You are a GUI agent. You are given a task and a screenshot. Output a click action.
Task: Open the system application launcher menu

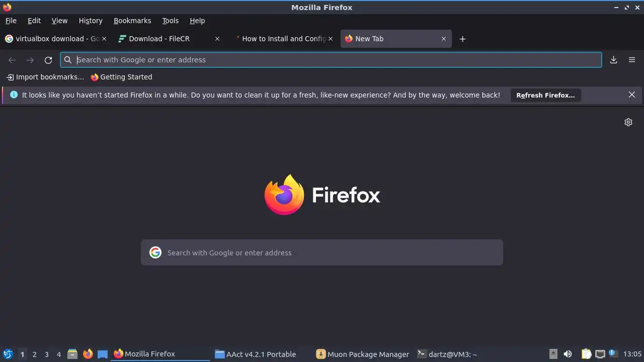coord(8,354)
